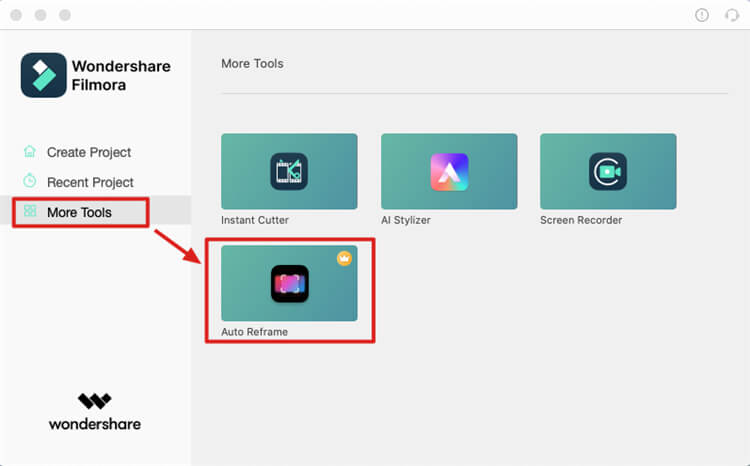Launch the Auto Reframe tool icon
Screen dimensions: 750x466
pyautogui.click(x=289, y=284)
